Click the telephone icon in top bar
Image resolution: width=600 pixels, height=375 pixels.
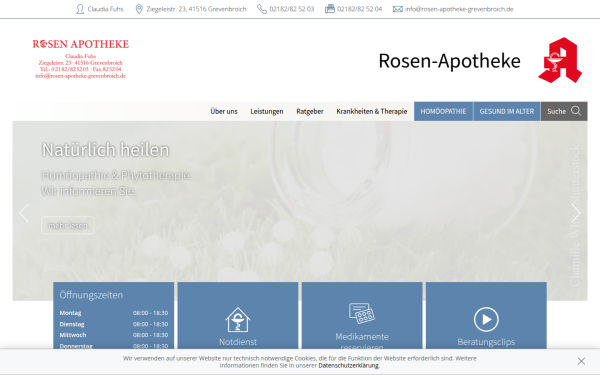(x=262, y=9)
